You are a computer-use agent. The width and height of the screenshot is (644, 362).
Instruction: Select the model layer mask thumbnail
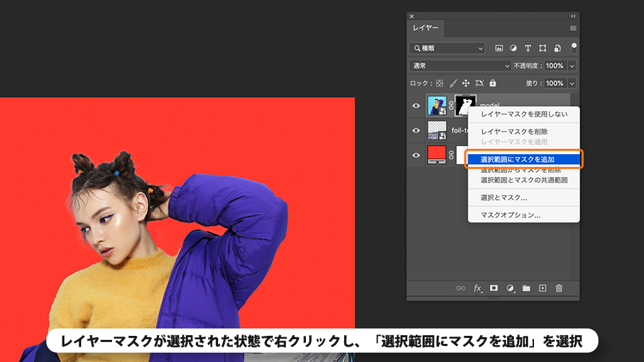(x=465, y=105)
